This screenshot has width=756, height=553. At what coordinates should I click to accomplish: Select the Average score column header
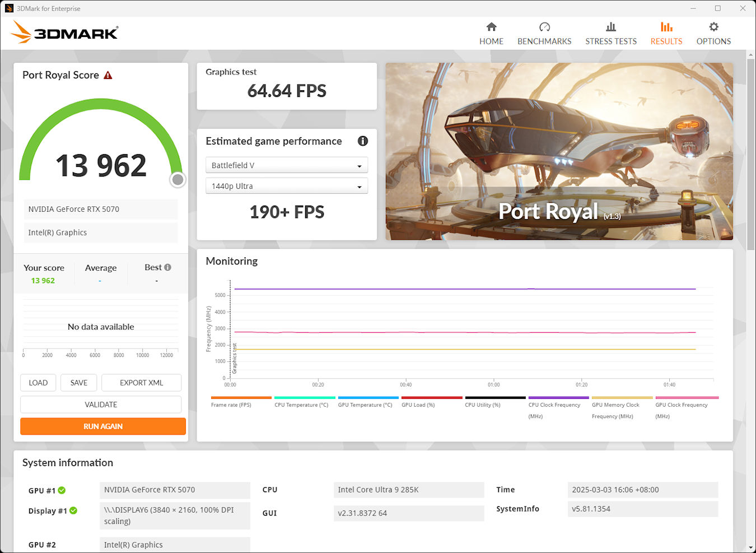pos(101,267)
